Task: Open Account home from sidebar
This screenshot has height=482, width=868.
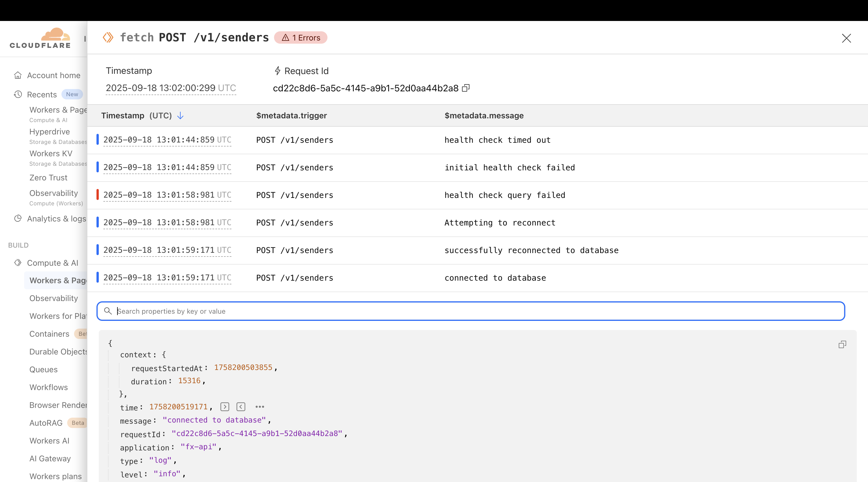Action: point(53,75)
